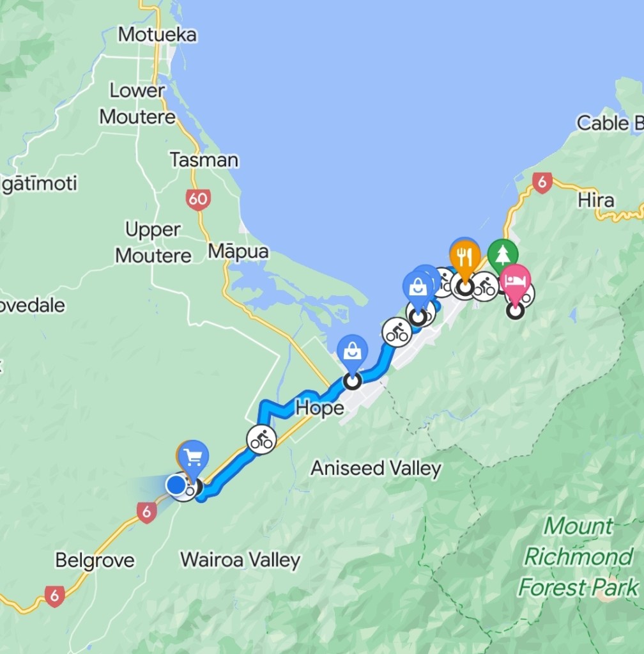This screenshot has width=644, height=654.
Task: Tap the orange restaurant fork-and-knife pin
Action: tap(464, 258)
